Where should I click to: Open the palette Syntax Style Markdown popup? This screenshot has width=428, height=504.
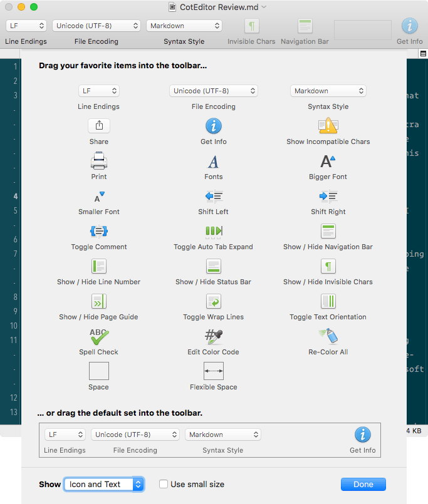328,91
